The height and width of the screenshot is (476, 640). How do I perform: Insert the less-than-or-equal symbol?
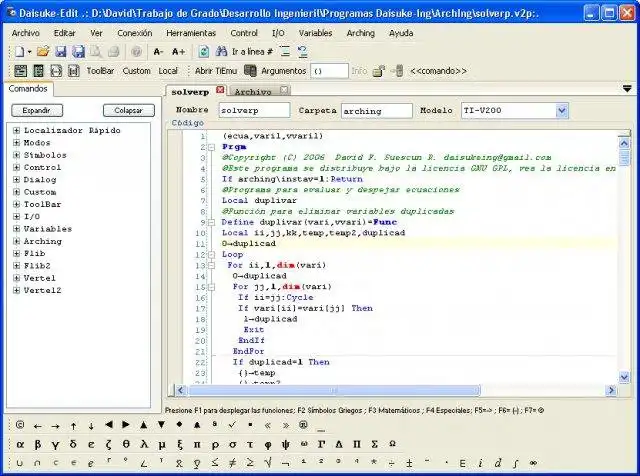pyautogui.click(x=215, y=463)
